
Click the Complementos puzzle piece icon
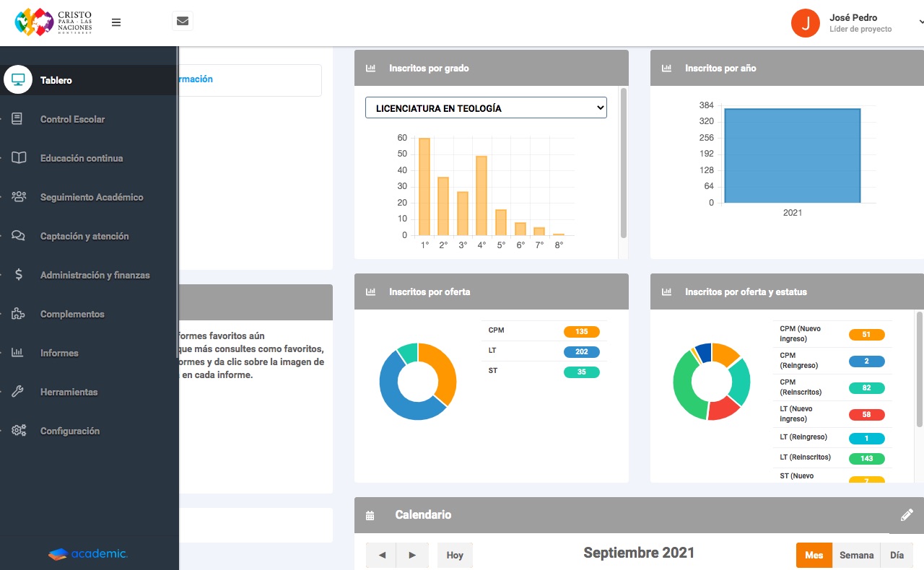(x=18, y=314)
